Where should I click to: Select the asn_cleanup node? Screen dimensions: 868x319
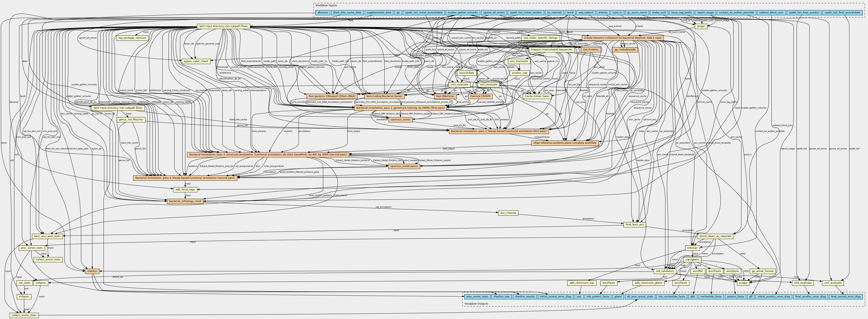coord(508,213)
